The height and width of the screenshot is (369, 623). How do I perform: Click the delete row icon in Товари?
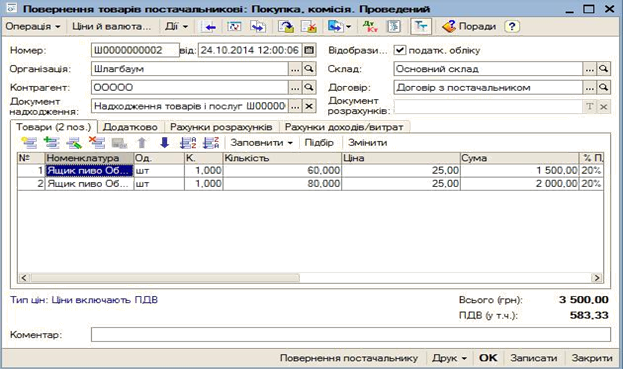point(97,142)
